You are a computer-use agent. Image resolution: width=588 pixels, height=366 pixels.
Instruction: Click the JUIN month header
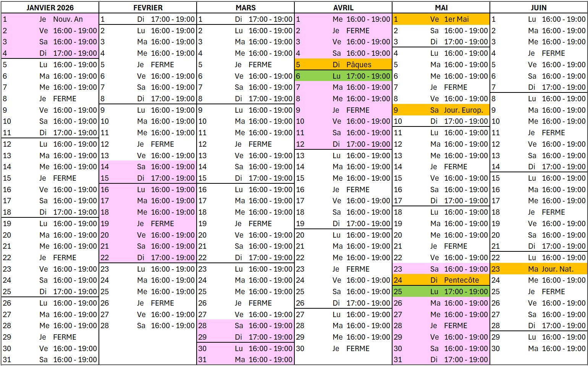[x=538, y=8]
